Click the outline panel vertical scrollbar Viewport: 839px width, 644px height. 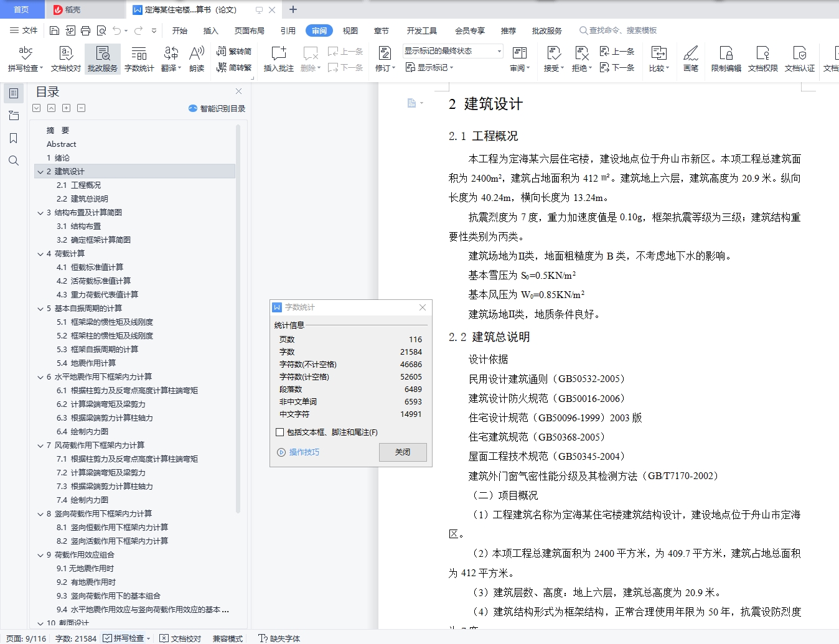point(238,317)
